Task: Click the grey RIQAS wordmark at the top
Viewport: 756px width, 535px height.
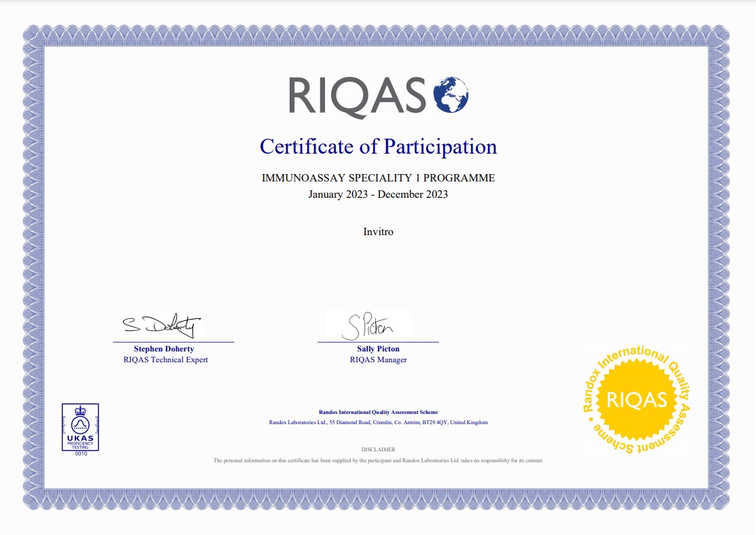Action: point(358,97)
